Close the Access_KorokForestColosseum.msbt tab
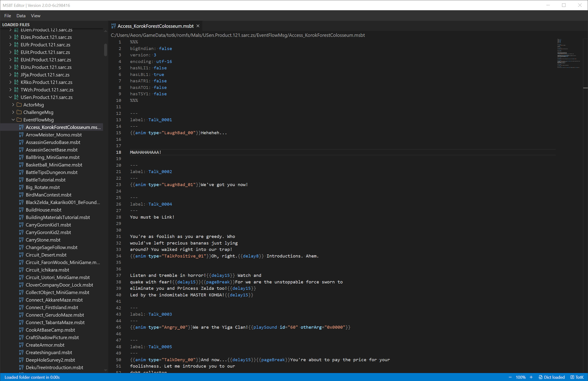 point(198,26)
